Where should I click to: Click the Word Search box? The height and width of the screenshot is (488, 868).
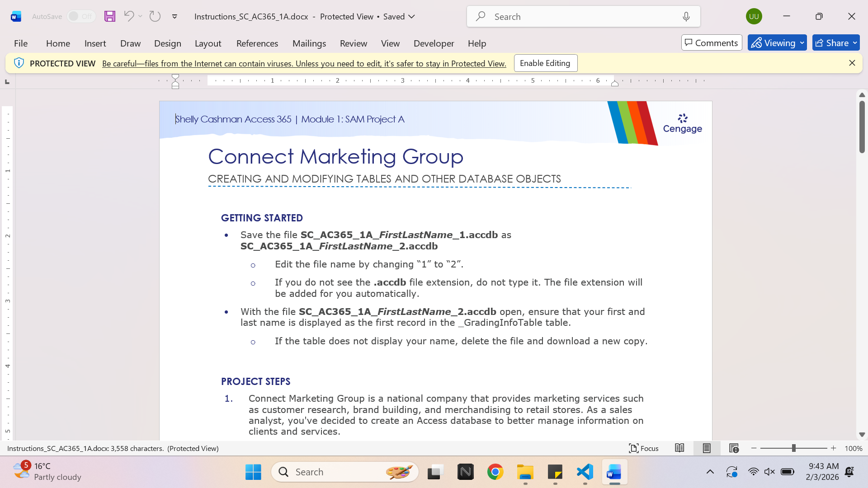pyautogui.click(x=584, y=17)
